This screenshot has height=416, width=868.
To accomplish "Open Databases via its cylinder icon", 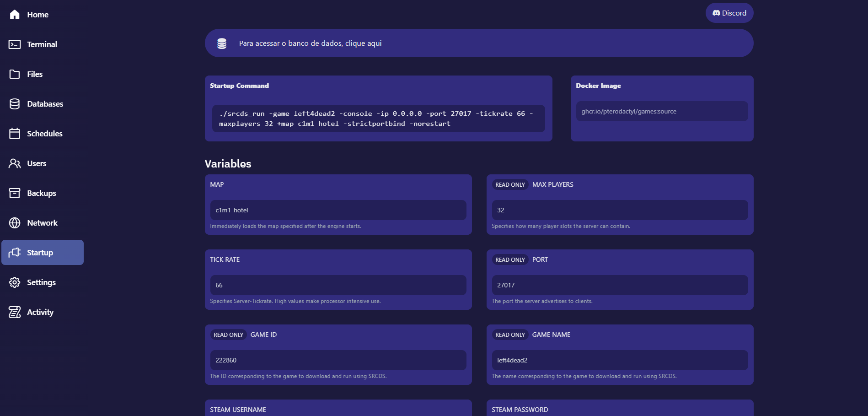I will [x=15, y=104].
